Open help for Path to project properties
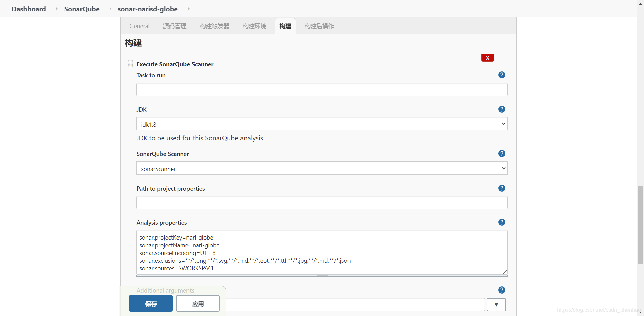644x316 pixels. point(502,188)
